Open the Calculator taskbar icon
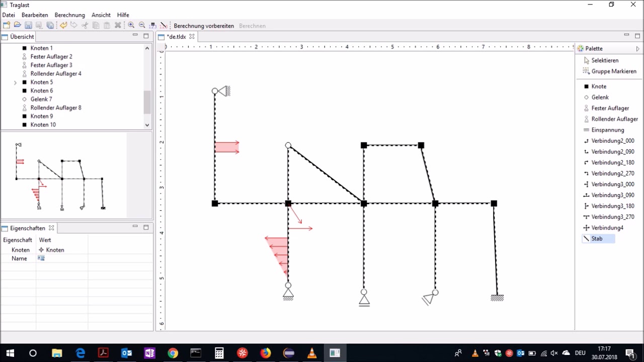 point(219,353)
